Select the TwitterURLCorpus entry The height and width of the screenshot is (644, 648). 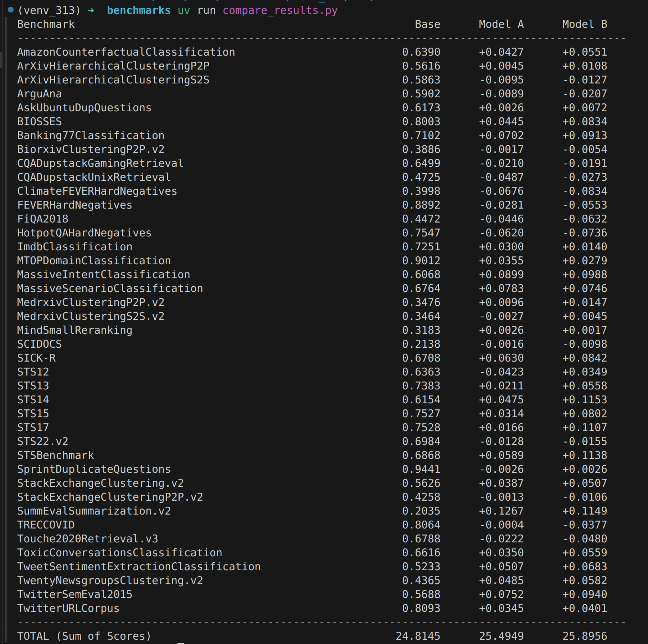coord(68,608)
